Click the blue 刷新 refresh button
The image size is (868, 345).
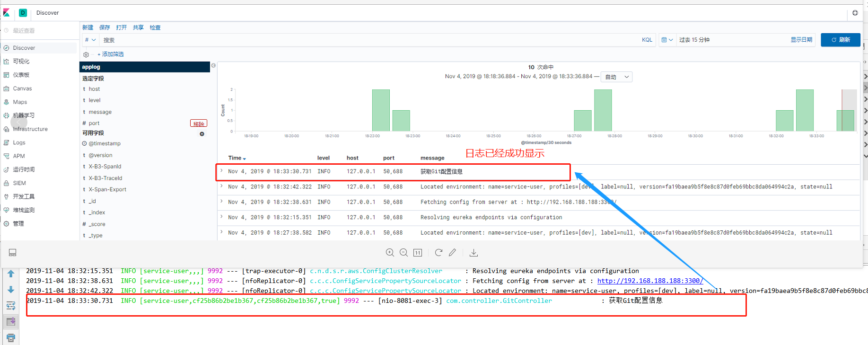[841, 40]
